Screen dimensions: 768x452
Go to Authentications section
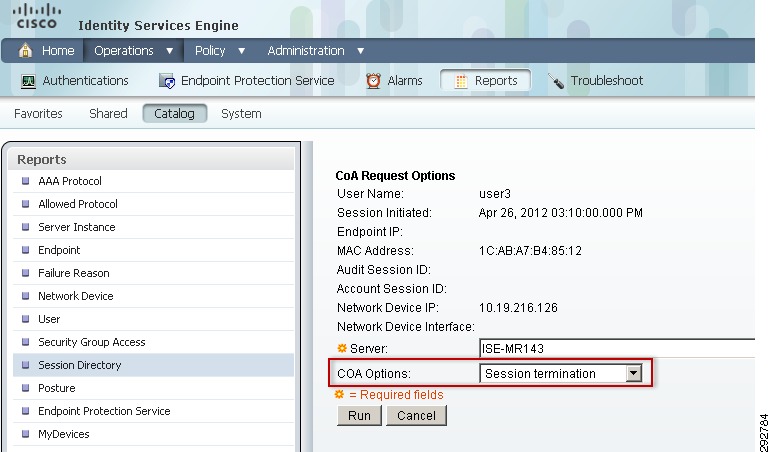(x=74, y=81)
